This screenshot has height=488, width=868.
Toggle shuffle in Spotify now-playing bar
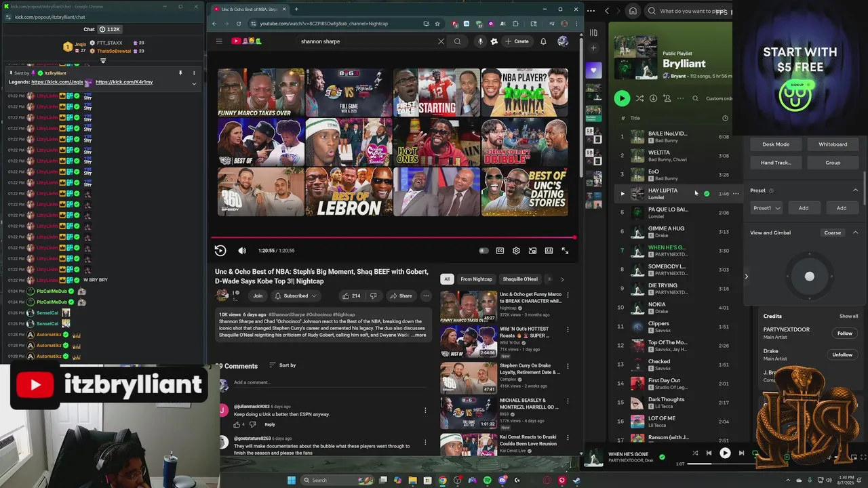click(695, 453)
